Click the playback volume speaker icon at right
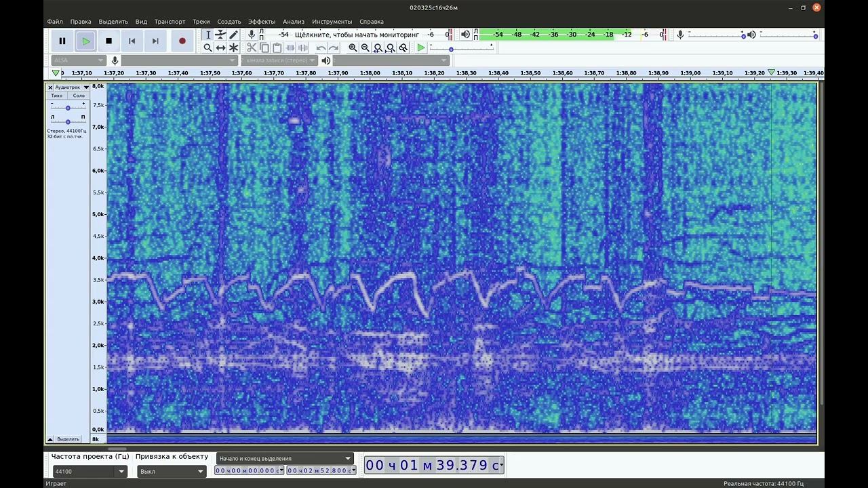The width and height of the screenshot is (868, 488). coord(751,35)
